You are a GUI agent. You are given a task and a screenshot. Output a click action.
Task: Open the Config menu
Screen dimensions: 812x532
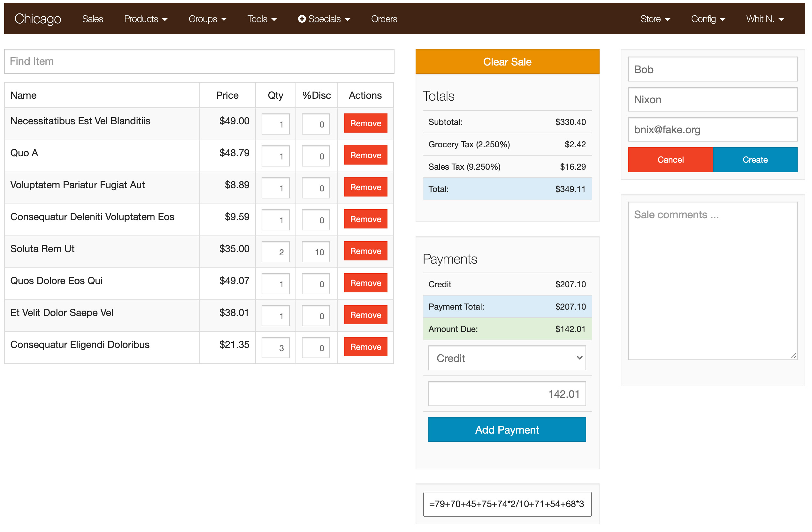708,19
